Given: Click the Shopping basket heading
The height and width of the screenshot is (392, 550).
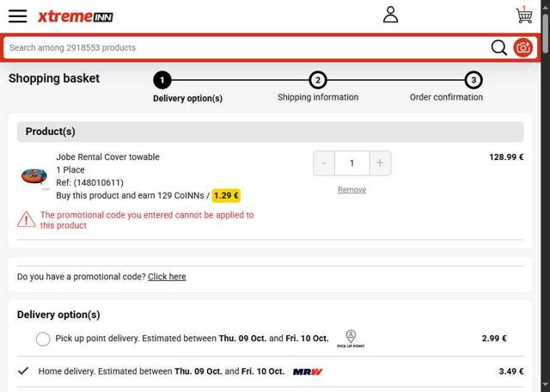Looking at the screenshot, I should tap(54, 78).
